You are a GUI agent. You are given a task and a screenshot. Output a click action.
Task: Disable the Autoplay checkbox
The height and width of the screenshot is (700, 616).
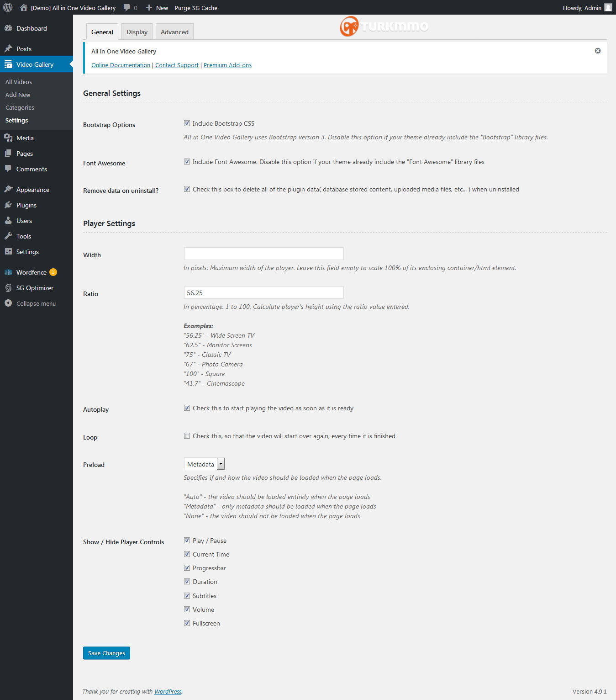coord(187,408)
